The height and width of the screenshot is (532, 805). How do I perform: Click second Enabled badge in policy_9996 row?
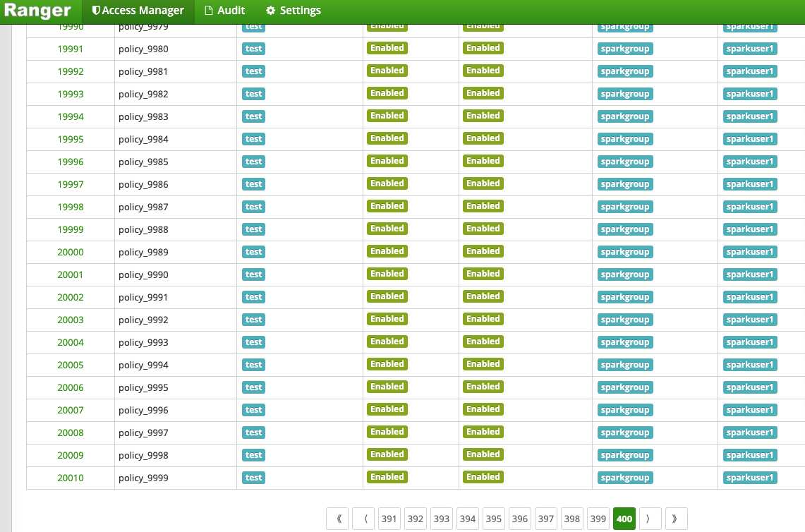coord(483,410)
